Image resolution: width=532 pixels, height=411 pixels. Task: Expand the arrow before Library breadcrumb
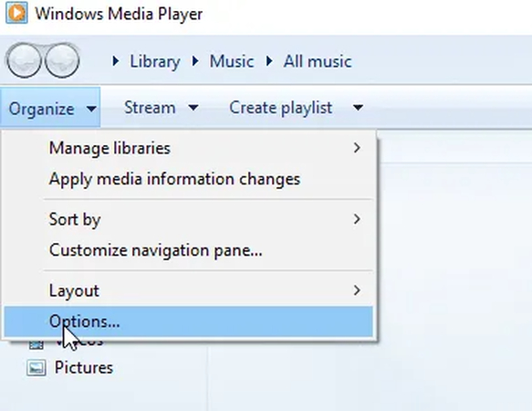(x=115, y=61)
